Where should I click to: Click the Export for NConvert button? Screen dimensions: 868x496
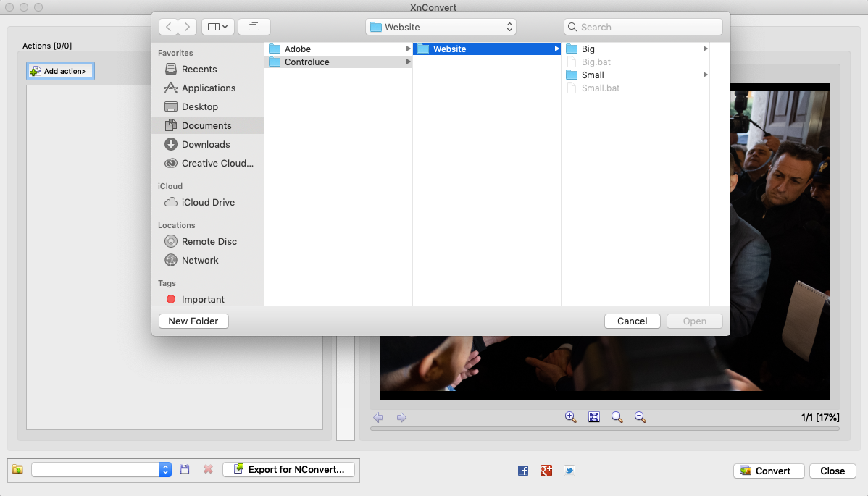coord(288,469)
